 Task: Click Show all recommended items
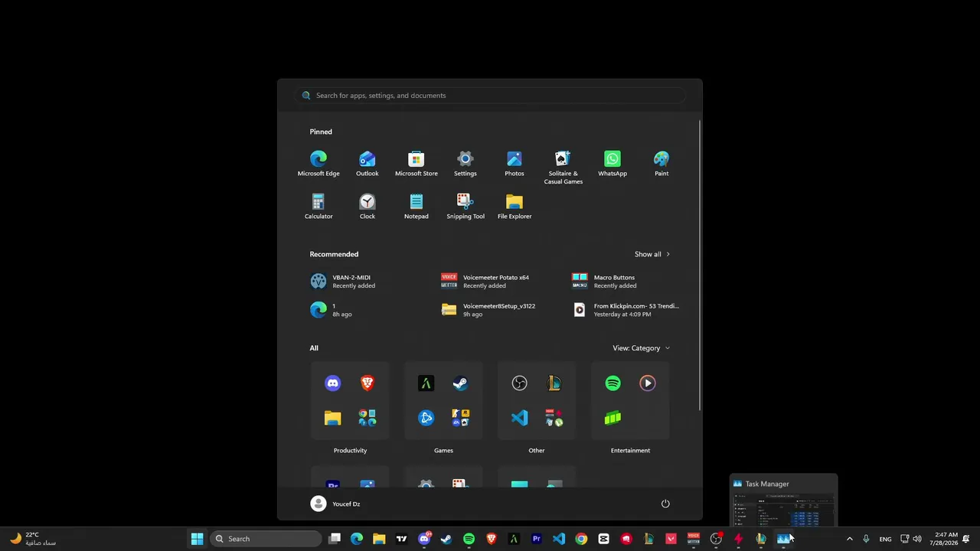tap(652, 254)
